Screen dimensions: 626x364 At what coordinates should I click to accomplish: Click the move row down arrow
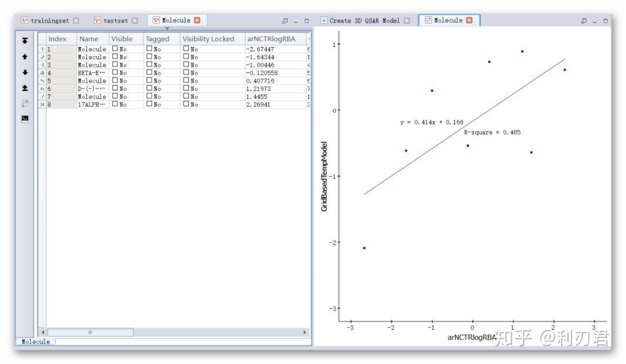tap(25, 72)
